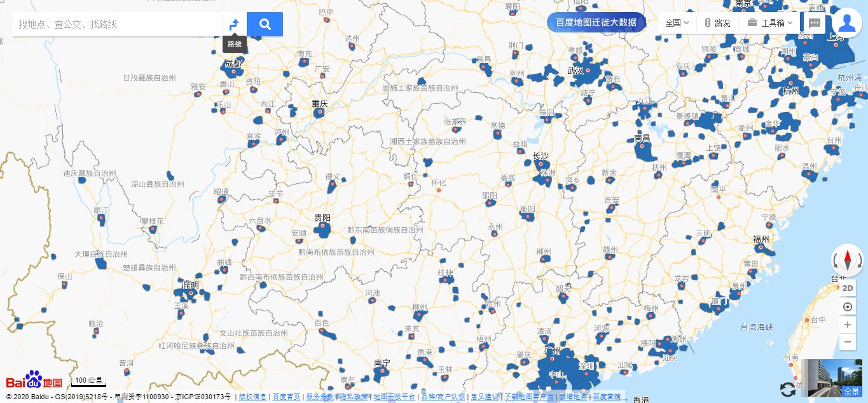
Task: Open 百度地图迁徙大数据 banner
Action: 596,22
